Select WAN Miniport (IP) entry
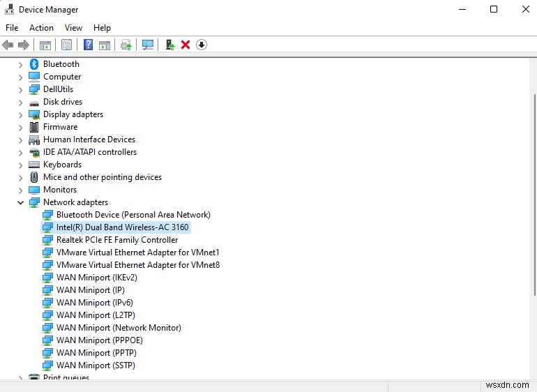The height and width of the screenshot is (392, 537). point(91,290)
